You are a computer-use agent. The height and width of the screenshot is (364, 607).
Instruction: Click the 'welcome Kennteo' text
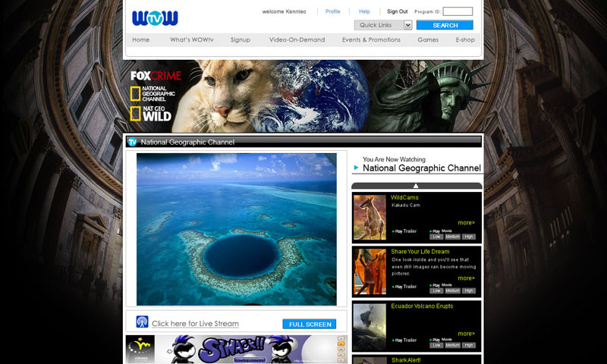tap(284, 11)
